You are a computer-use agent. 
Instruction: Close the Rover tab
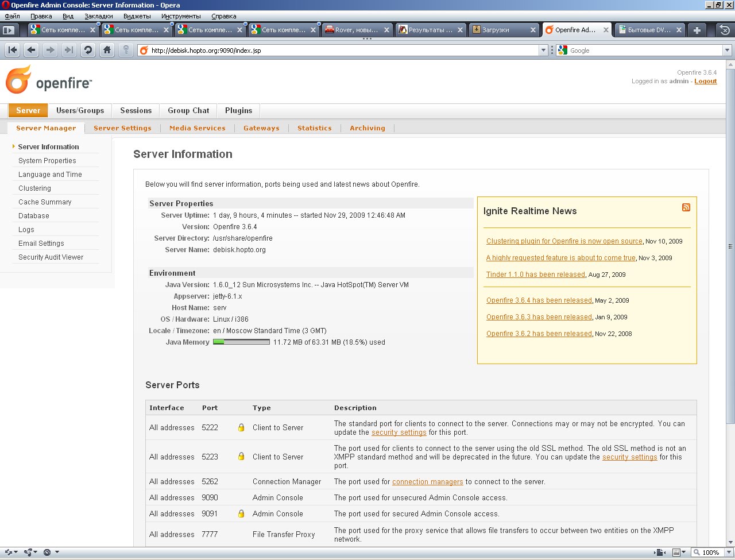click(x=386, y=30)
